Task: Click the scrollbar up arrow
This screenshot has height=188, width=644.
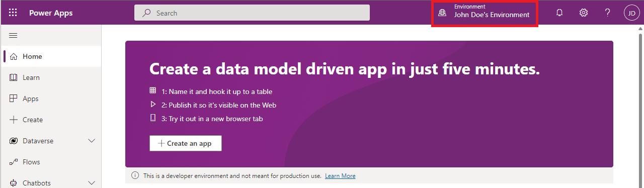Action: point(640,29)
